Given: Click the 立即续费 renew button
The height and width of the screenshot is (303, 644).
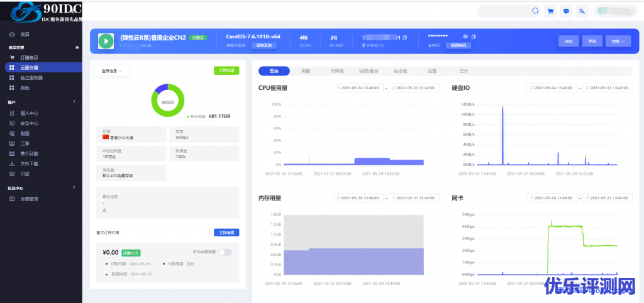Looking at the screenshot, I should pos(226,233).
